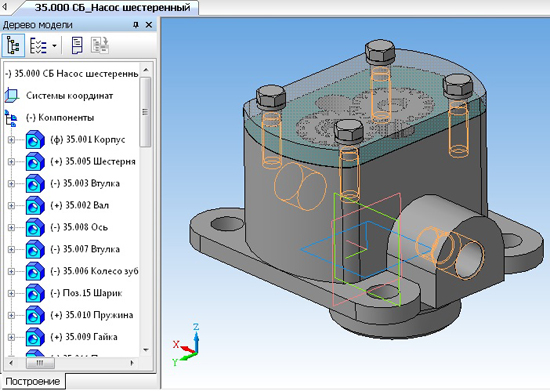Select the (+) 35.002 Вал label

pyautogui.click(x=80, y=205)
